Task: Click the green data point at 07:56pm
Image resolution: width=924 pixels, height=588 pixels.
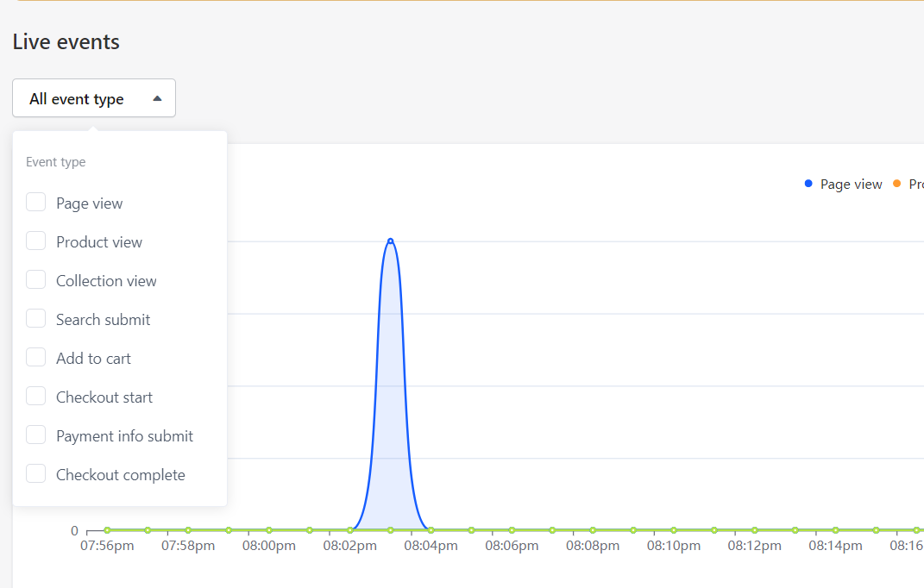Action: [x=107, y=530]
